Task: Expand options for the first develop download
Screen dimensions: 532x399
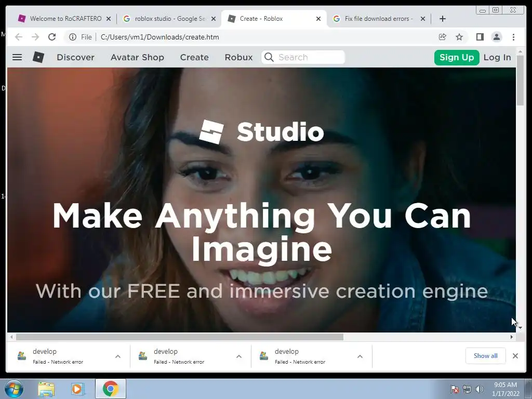Action: tap(118, 356)
